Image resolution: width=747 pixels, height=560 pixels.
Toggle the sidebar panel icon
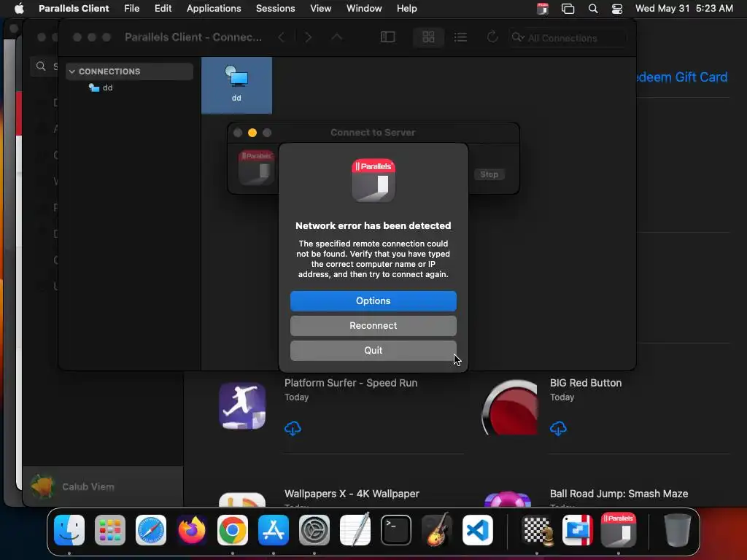coord(388,37)
